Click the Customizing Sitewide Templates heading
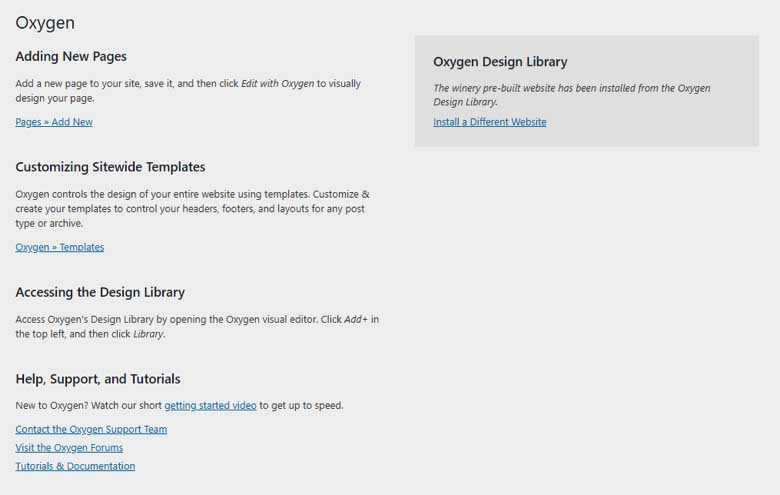The width and height of the screenshot is (780, 495). (x=110, y=167)
